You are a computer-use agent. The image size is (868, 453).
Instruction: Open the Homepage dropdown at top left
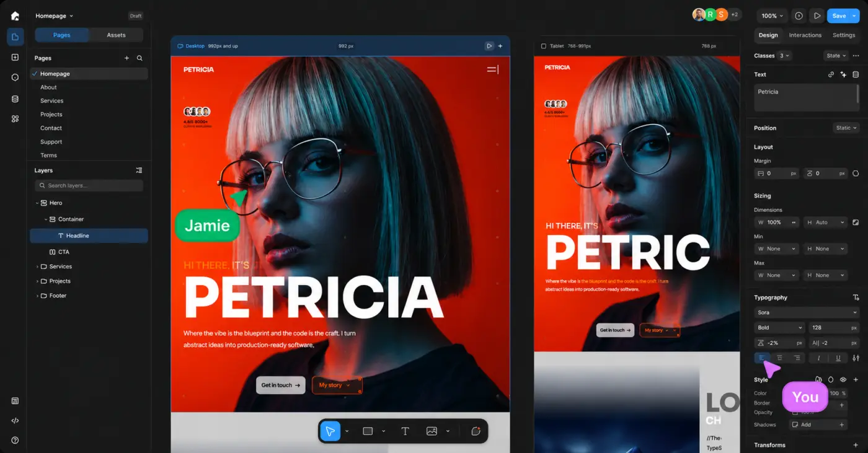point(54,16)
